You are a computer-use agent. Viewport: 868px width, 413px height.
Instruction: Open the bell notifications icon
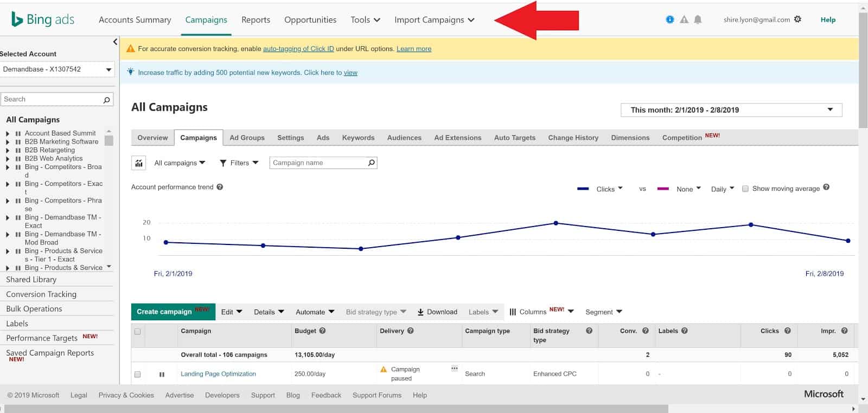point(698,20)
